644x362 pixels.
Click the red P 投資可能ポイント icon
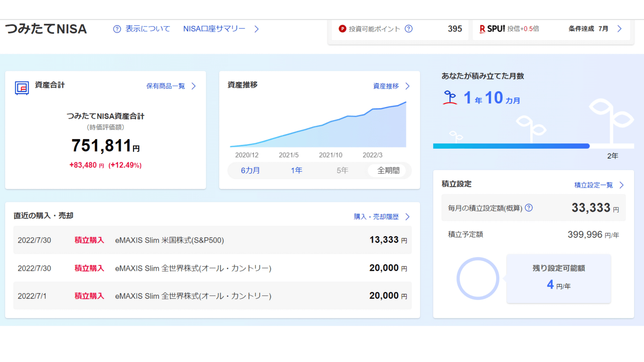click(342, 29)
